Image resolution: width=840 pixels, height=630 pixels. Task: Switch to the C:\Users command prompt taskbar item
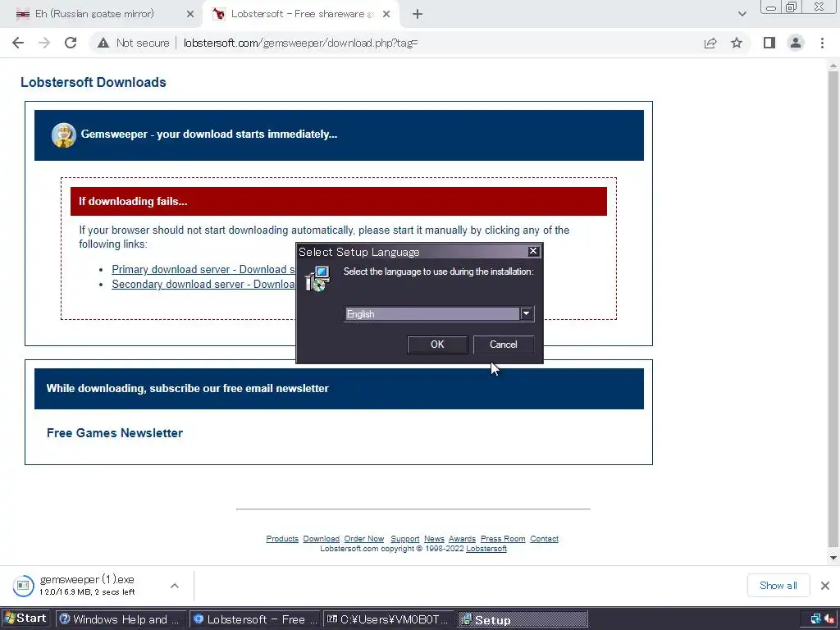click(x=389, y=619)
